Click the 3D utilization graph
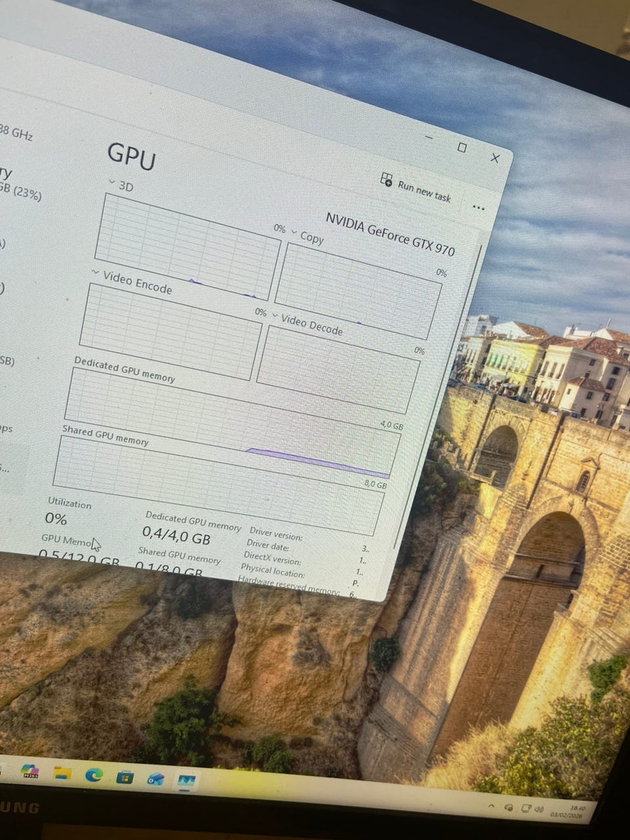630x840 pixels. tap(188, 247)
